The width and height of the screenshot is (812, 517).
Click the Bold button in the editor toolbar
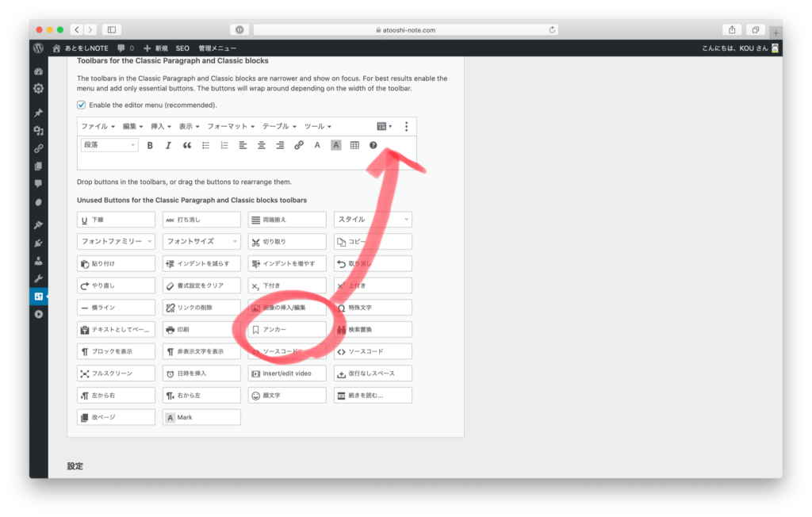coord(150,145)
